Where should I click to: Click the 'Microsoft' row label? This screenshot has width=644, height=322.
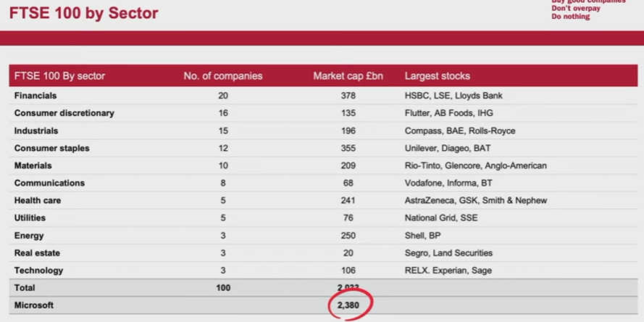click(33, 305)
